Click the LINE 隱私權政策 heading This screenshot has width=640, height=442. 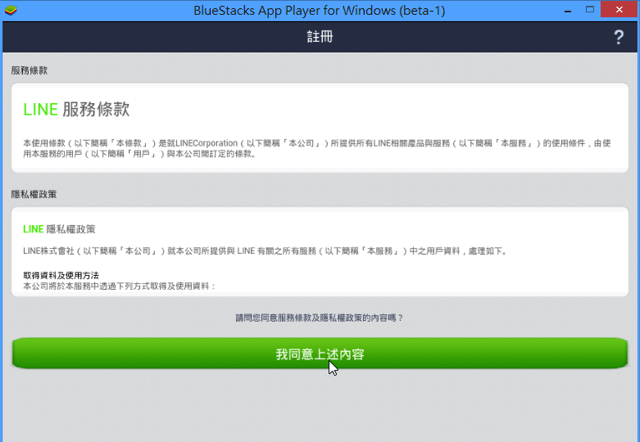[66, 230]
